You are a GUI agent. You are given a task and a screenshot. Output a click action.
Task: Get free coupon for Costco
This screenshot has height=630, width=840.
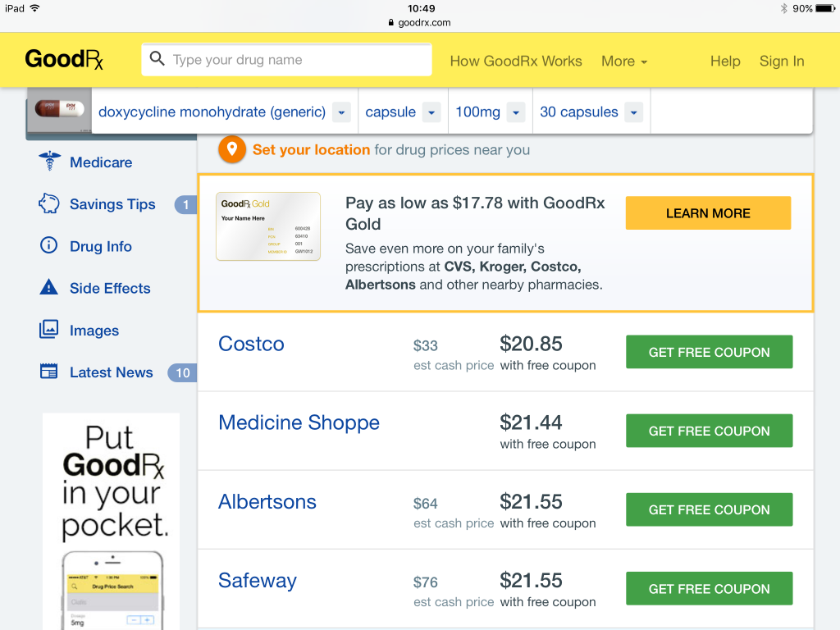[x=709, y=352]
